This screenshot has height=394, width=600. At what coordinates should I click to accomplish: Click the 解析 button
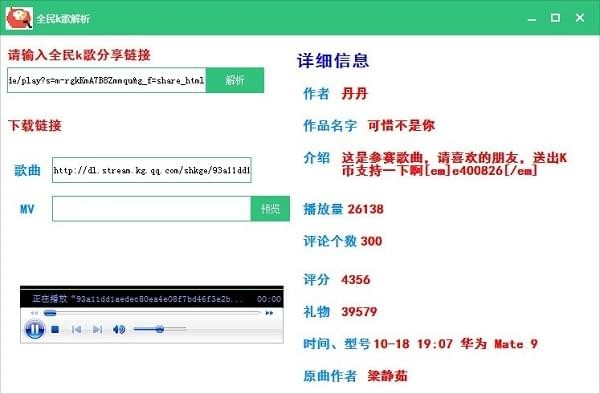[235, 80]
